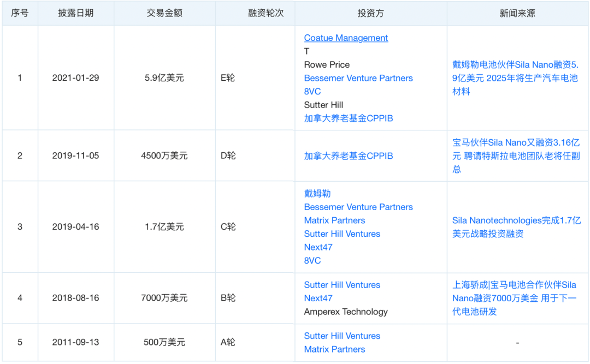Select the date 2019-04-16
Image resolution: width=590 pixels, height=364 pixels.
pos(75,226)
